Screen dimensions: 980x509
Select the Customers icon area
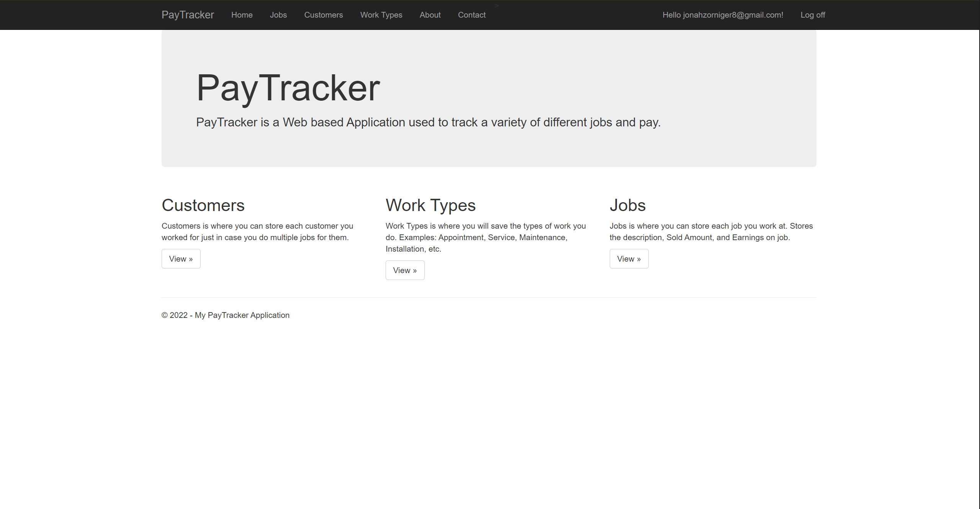coord(203,205)
